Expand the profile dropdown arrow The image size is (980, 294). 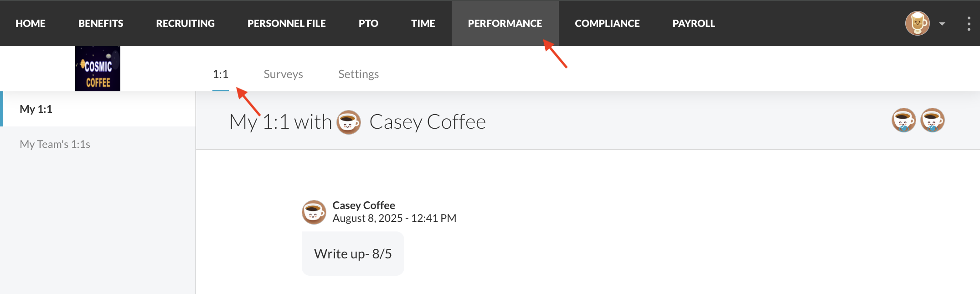[942, 24]
